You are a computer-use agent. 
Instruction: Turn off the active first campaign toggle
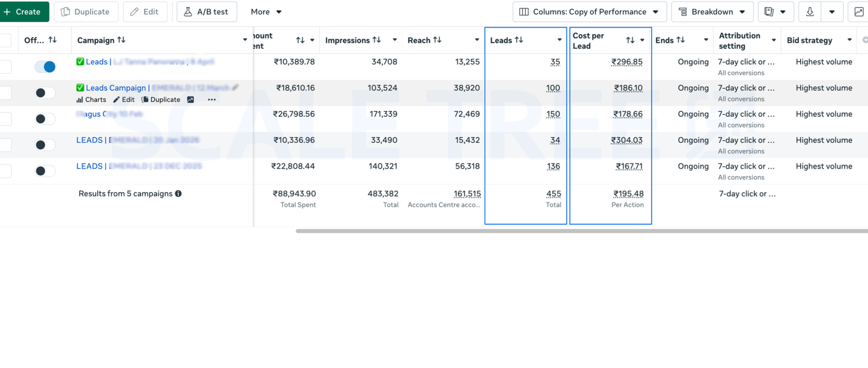[45, 67]
